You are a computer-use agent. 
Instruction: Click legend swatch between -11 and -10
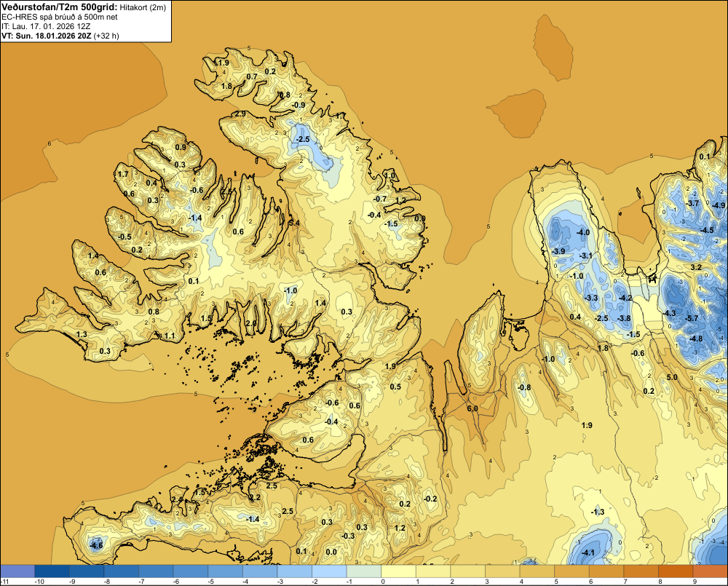17,571
